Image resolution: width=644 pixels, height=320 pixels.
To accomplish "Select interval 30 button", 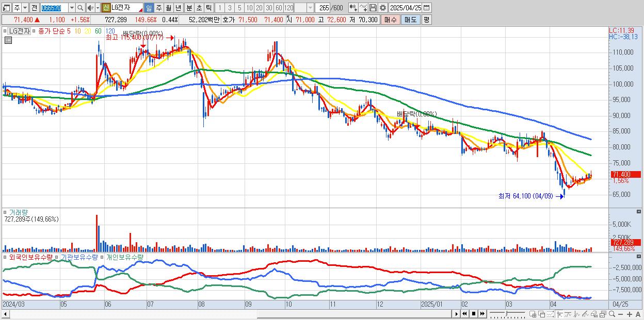I will coord(269,8).
